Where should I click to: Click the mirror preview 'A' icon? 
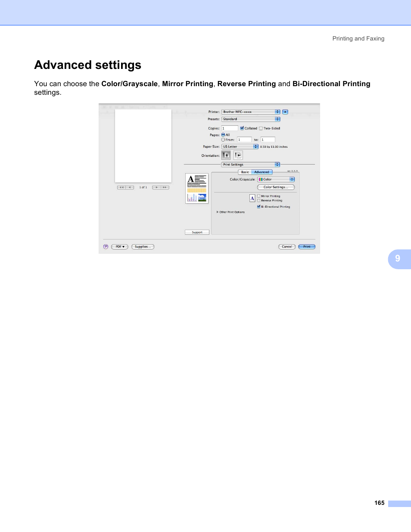(252, 198)
